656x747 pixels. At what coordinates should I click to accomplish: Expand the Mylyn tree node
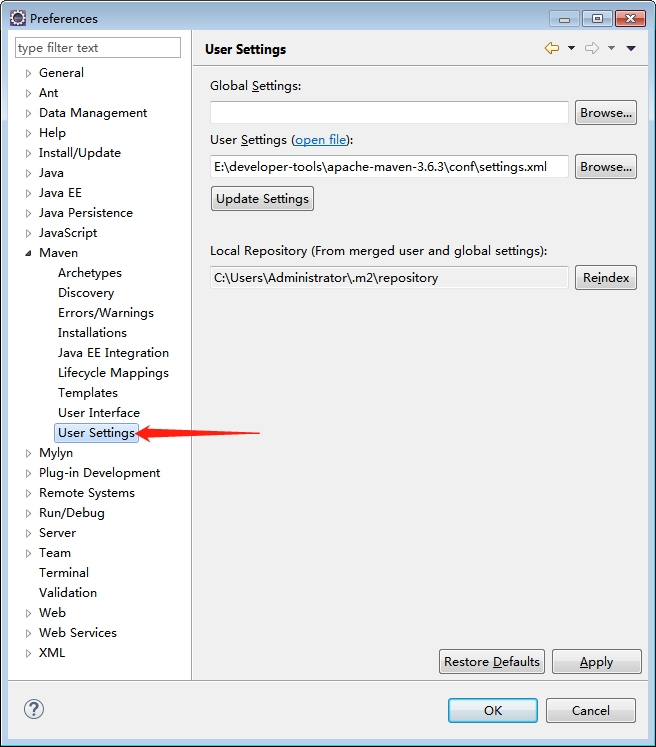click(28, 453)
